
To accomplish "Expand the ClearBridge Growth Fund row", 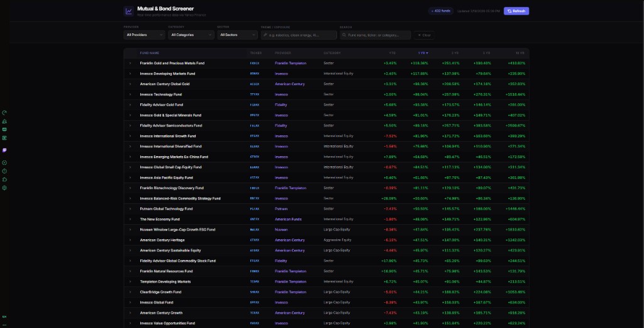I will point(130,292).
